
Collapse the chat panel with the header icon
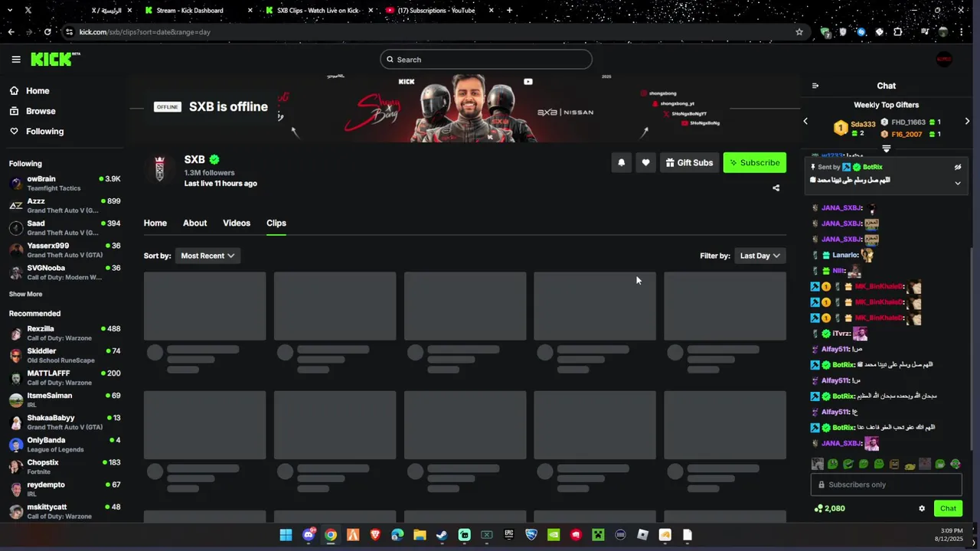point(815,86)
